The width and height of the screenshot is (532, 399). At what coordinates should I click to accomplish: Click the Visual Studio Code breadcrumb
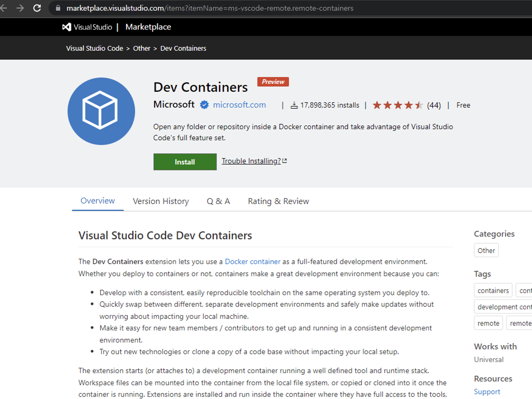pyautogui.click(x=94, y=48)
